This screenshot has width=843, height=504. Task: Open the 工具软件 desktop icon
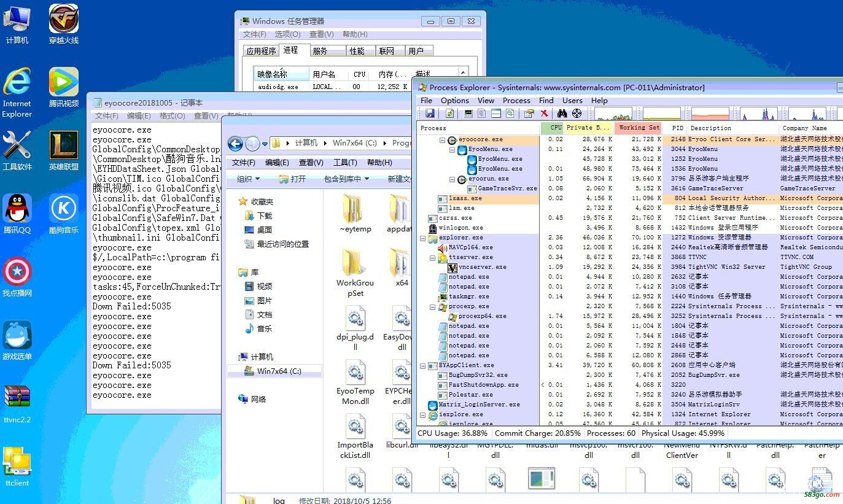pyautogui.click(x=17, y=151)
